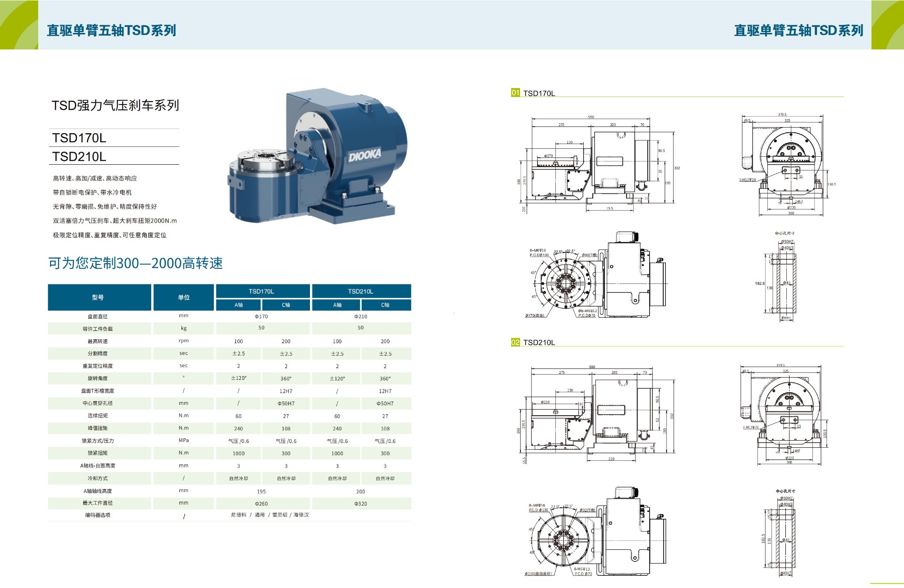Screen dimensions: 904x588
Task: Select the heading TSD强力气压刹车系列
Action: pos(115,105)
